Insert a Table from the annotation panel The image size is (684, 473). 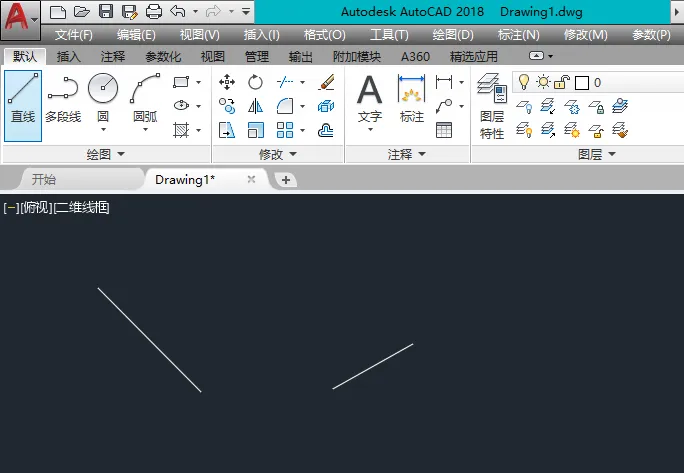tap(444, 130)
